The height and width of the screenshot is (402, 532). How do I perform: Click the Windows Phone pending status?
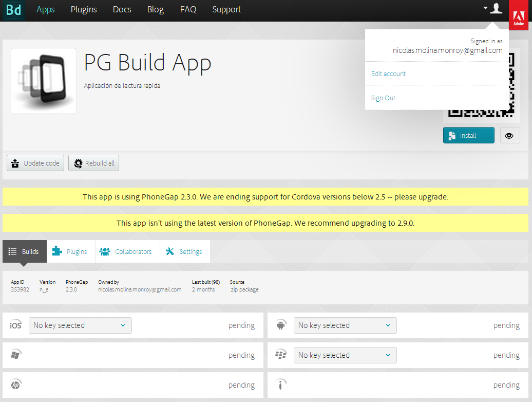(241, 356)
